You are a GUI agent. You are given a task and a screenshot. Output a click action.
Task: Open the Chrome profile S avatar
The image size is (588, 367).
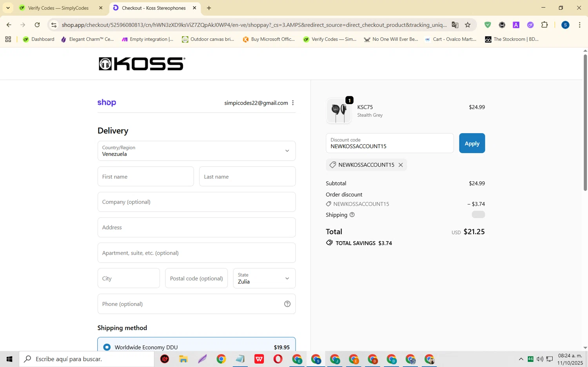pos(565,25)
